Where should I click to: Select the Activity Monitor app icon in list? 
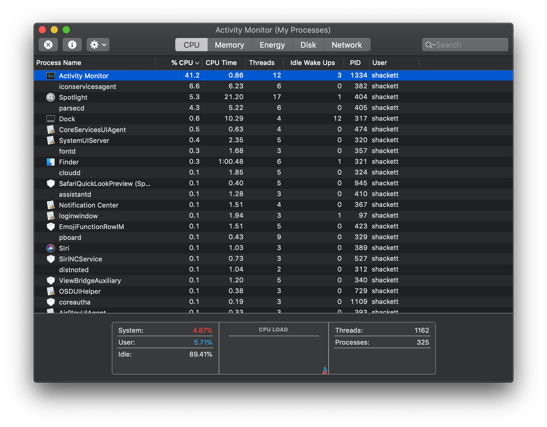click(51, 76)
